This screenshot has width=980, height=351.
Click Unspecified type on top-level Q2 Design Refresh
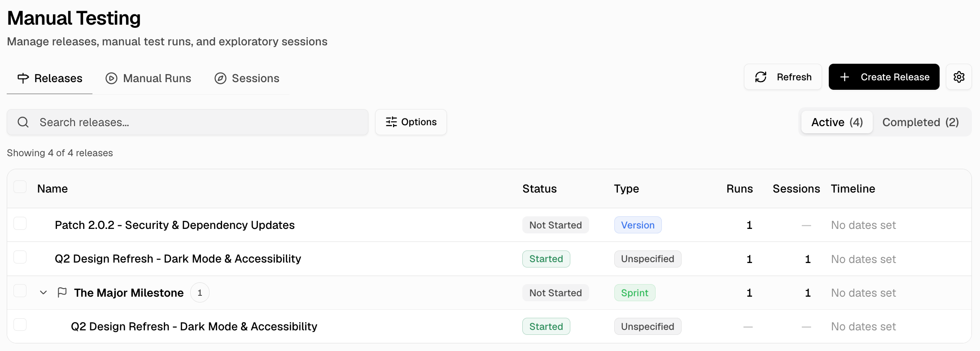coord(647,259)
